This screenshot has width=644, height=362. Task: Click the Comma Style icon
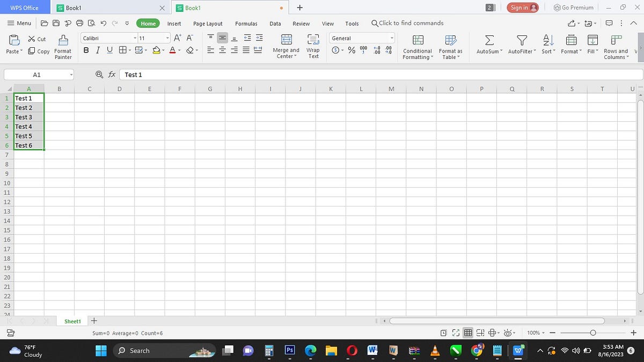[x=364, y=49]
